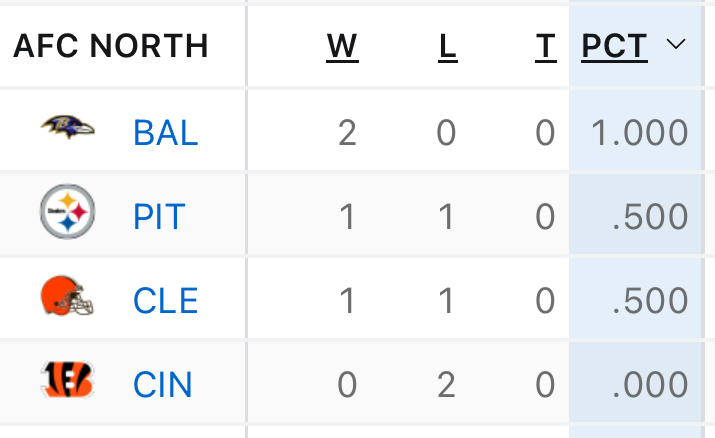Select the AFC NORTH division heading

pos(111,46)
